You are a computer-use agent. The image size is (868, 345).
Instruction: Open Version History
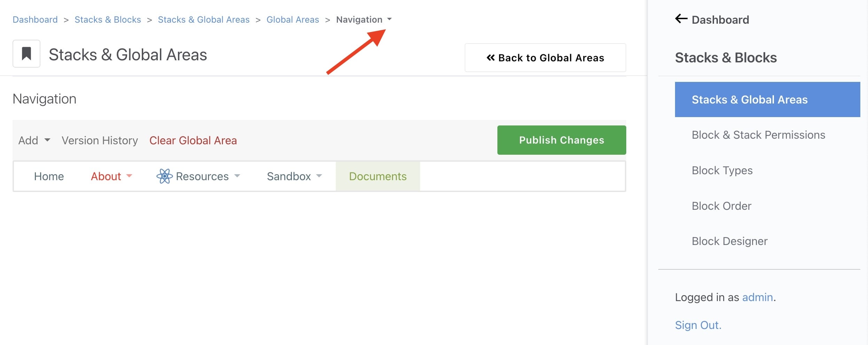pyautogui.click(x=100, y=140)
